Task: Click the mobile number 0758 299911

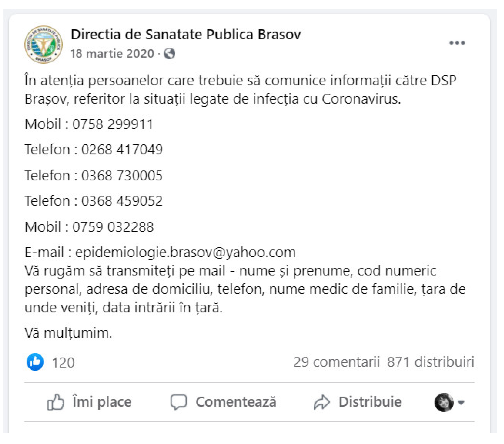Action: click(113, 124)
